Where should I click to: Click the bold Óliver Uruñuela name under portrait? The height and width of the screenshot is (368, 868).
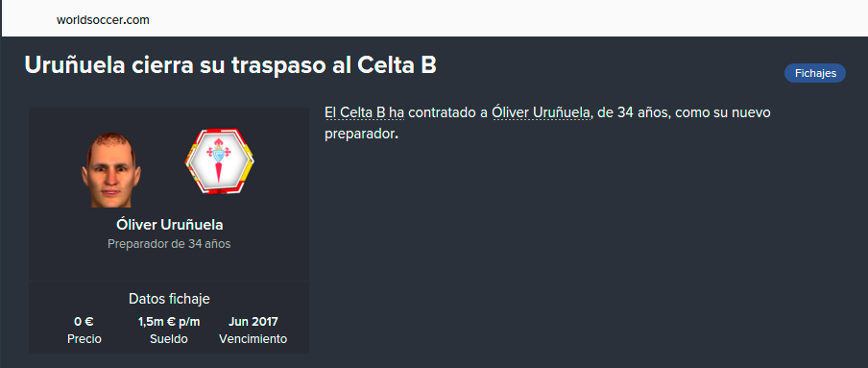[x=169, y=225]
